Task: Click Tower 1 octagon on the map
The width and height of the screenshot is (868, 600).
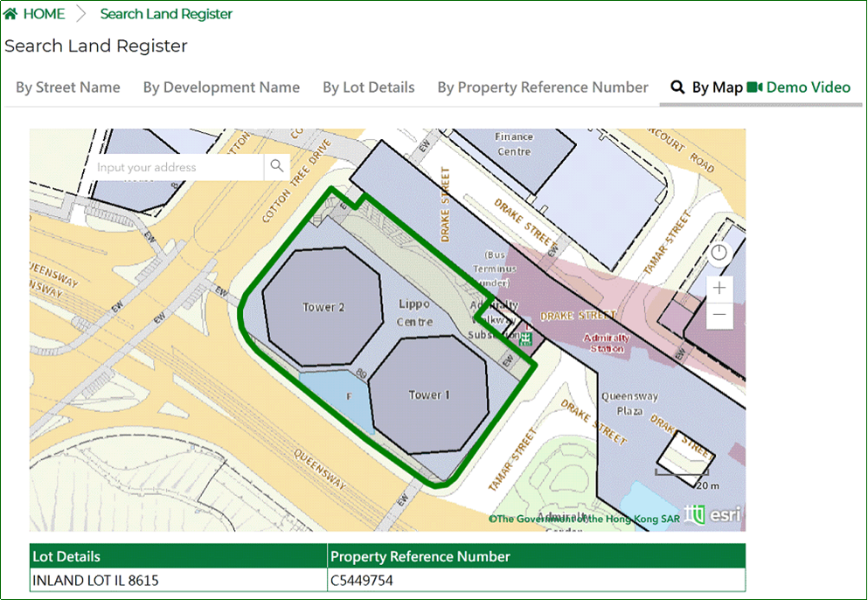Action: (428, 394)
